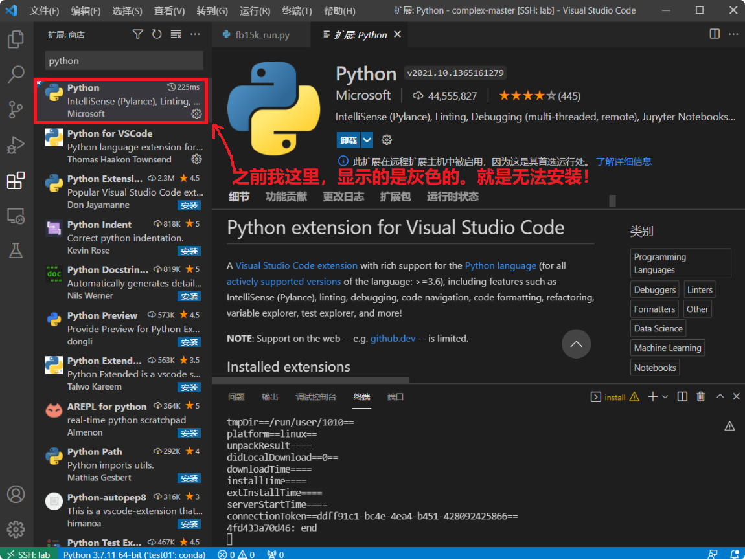Open the Accounts icon in activity bar
Image resolution: width=745 pixels, height=560 pixels.
(16, 495)
